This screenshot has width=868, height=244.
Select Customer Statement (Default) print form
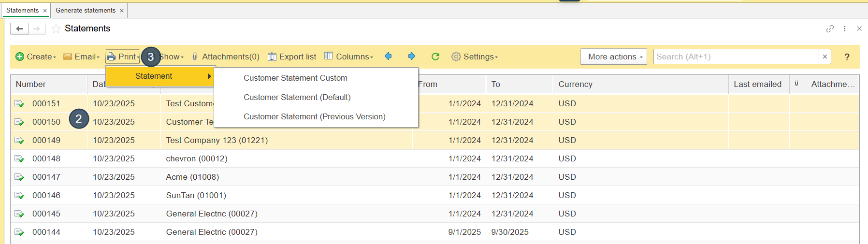click(x=297, y=98)
